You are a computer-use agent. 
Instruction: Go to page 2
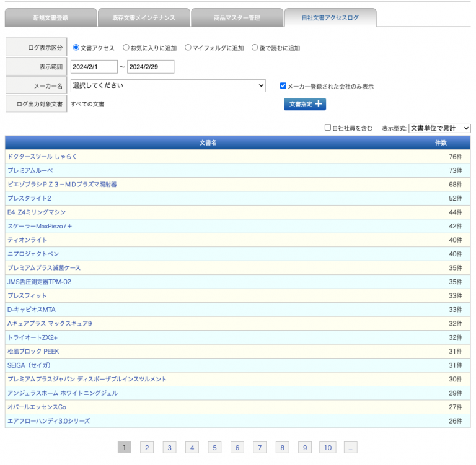click(147, 448)
